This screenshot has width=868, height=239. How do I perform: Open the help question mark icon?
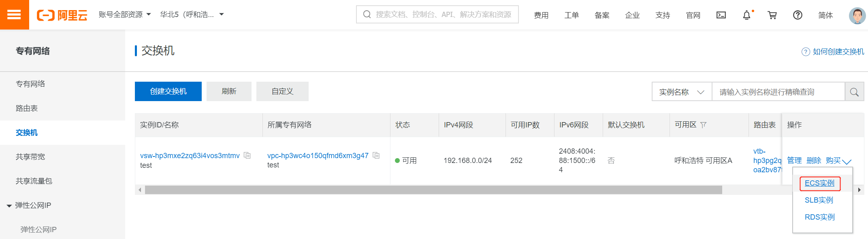pos(798,15)
